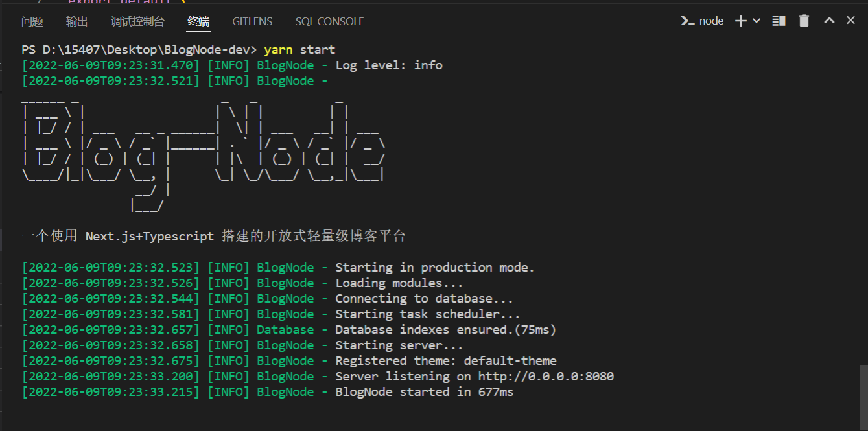The height and width of the screenshot is (431, 868).
Task: Switch to the 问题 tab
Action: [32, 21]
